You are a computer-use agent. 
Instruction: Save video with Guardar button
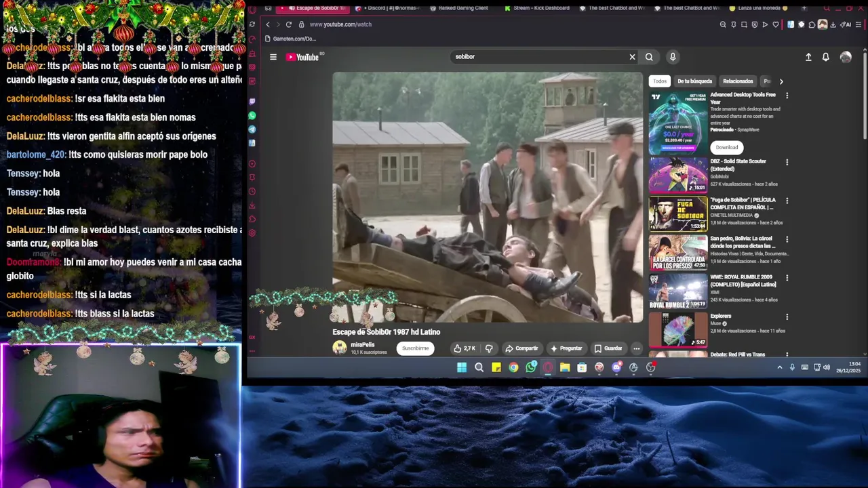(x=608, y=348)
